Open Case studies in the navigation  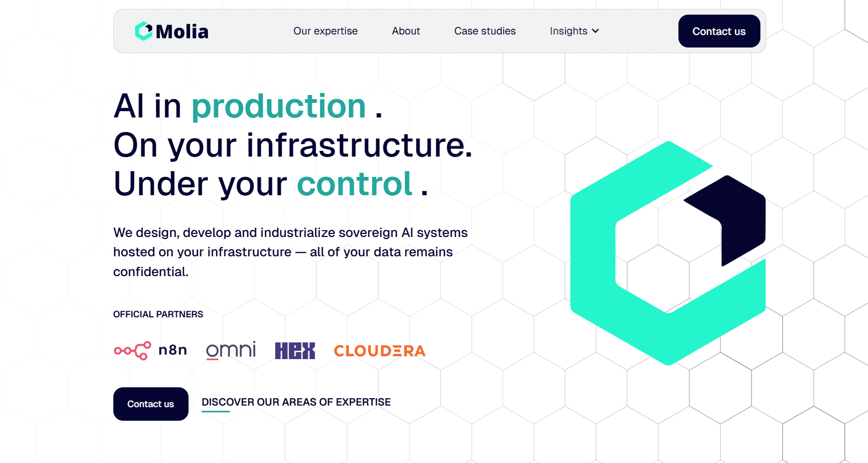[x=485, y=31]
